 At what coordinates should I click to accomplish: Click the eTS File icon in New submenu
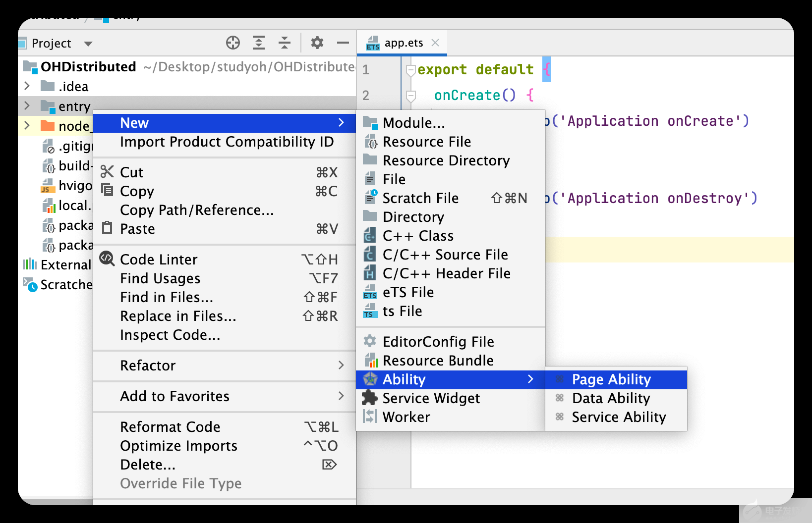[370, 292]
